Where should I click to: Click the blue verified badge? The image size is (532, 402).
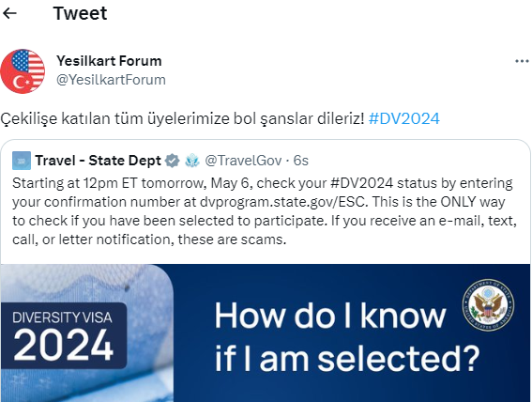point(172,161)
